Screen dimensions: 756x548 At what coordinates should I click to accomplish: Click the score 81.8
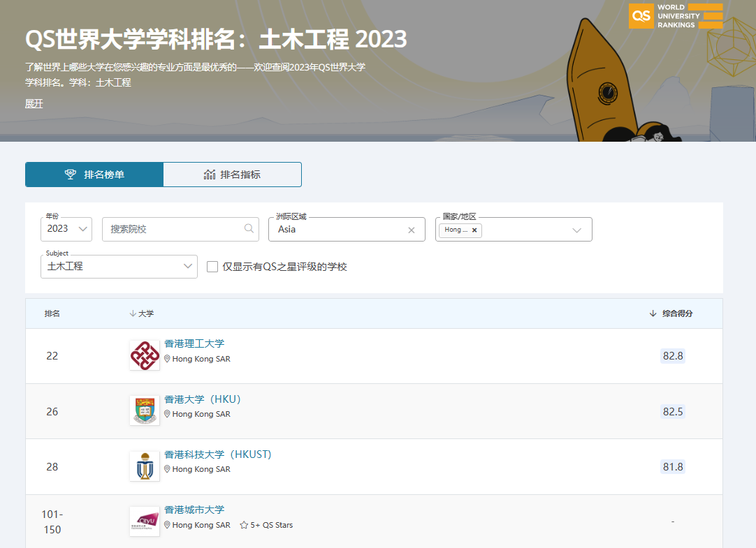pos(673,466)
